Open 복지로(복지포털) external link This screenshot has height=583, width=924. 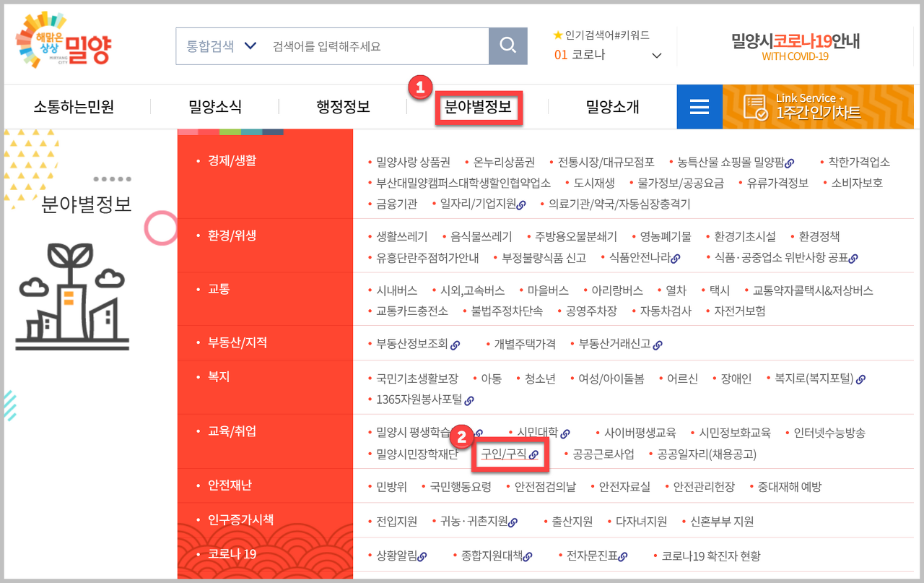(x=820, y=379)
